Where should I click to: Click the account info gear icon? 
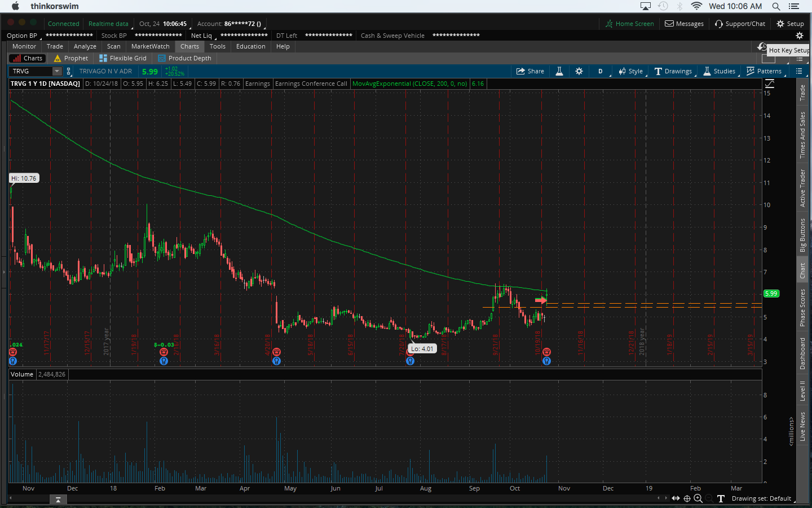click(799, 35)
